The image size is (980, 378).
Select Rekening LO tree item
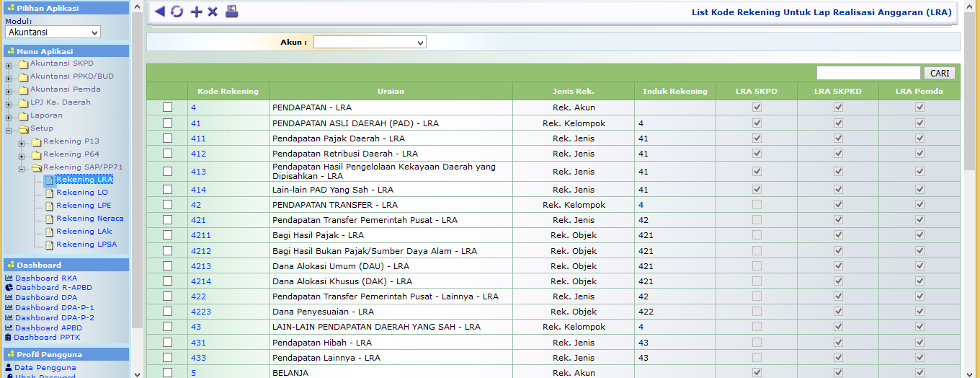(x=82, y=193)
